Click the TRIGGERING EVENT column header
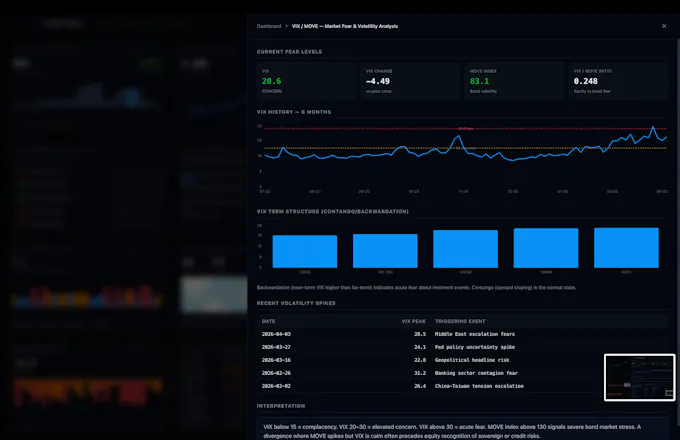The height and width of the screenshot is (440, 680). point(460,321)
